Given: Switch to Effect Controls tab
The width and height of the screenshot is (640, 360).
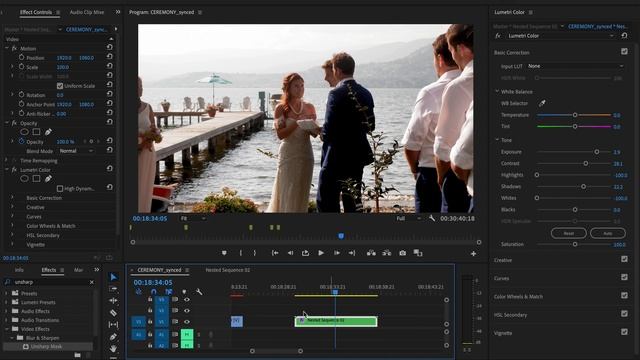Looking at the screenshot, I should (36, 12).
